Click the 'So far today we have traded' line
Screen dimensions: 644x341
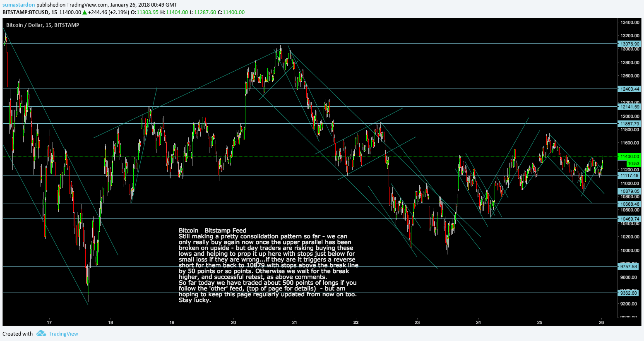(267, 283)
